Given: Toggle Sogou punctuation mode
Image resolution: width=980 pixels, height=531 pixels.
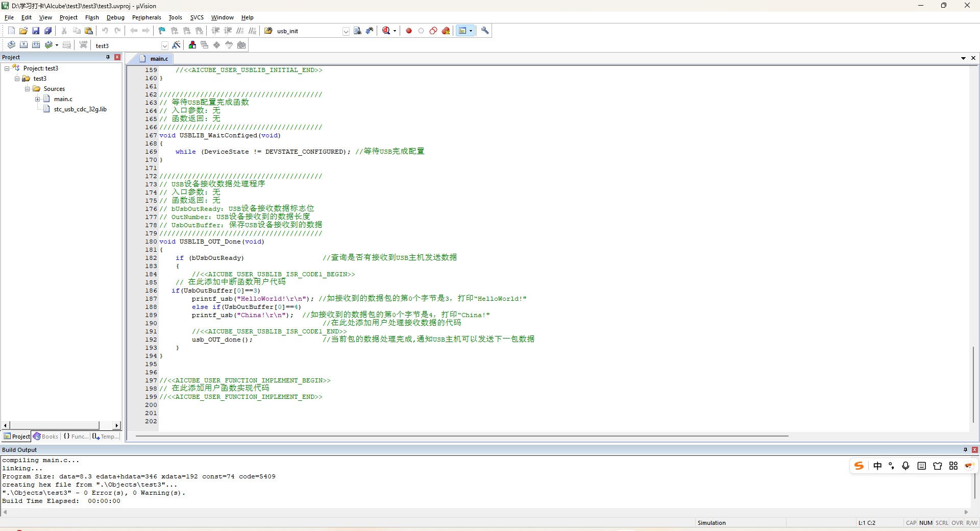Looking at the screenshot, I should 891,466.
